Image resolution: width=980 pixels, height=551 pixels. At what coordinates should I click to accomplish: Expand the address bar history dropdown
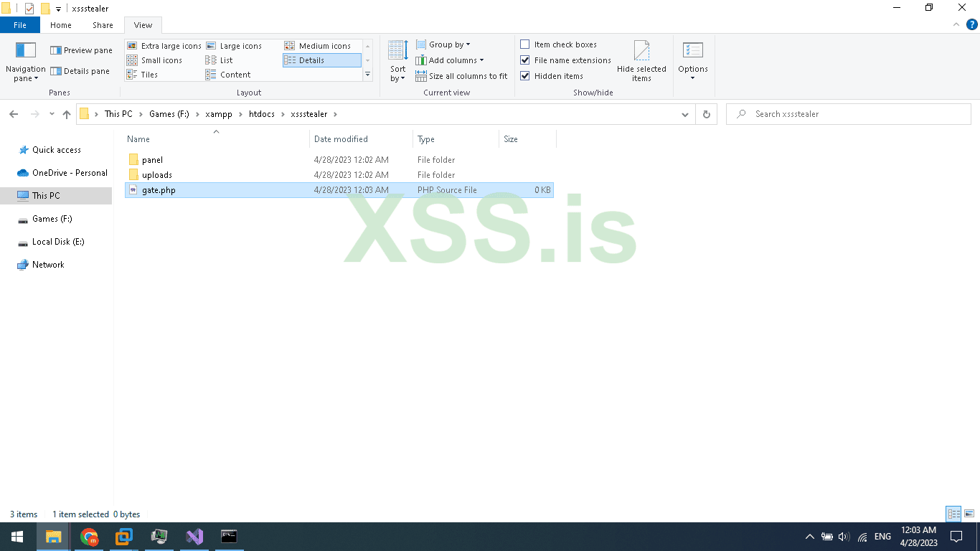685,114
